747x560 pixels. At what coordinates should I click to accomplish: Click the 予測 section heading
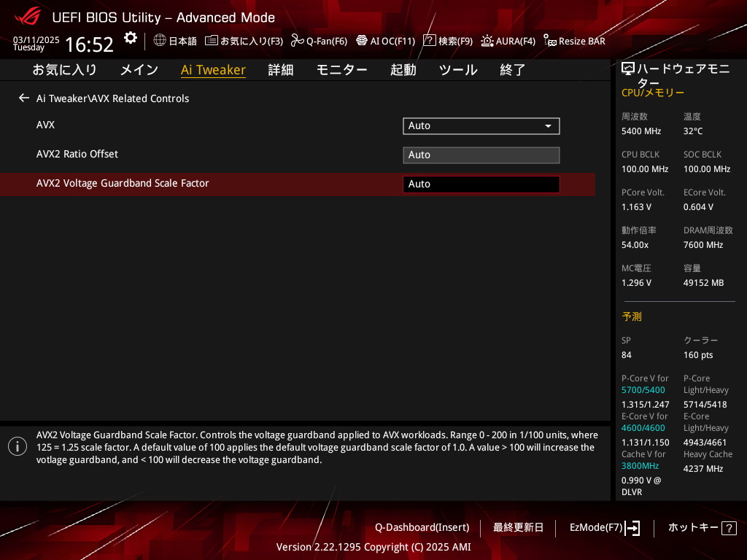[632, 316]
